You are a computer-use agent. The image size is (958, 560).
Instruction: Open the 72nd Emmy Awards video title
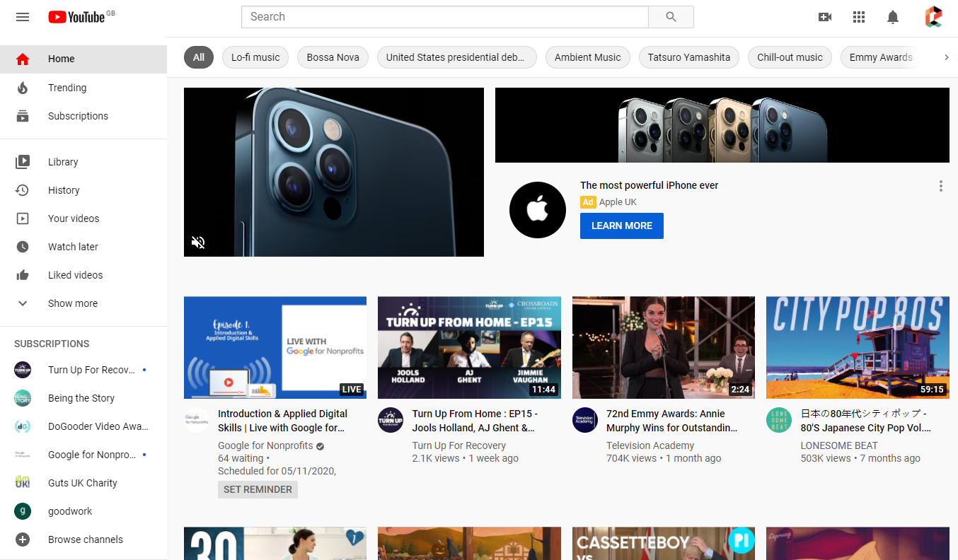tap(672, 421)
